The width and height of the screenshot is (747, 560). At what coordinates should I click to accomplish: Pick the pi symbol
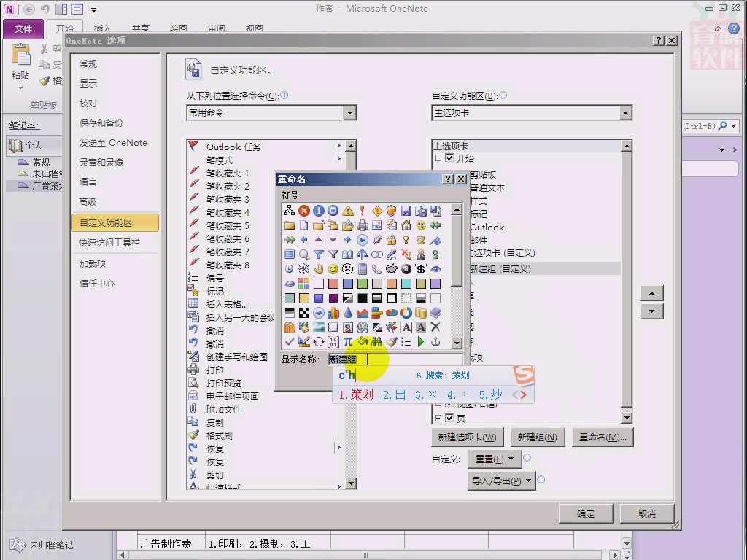(x=348, y=341)
